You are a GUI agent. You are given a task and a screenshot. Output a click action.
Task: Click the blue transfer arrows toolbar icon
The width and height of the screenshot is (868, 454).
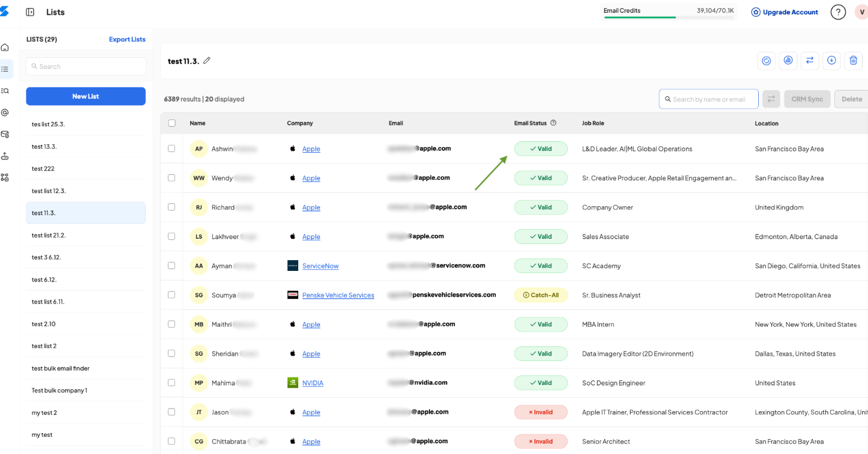(810, 60)
